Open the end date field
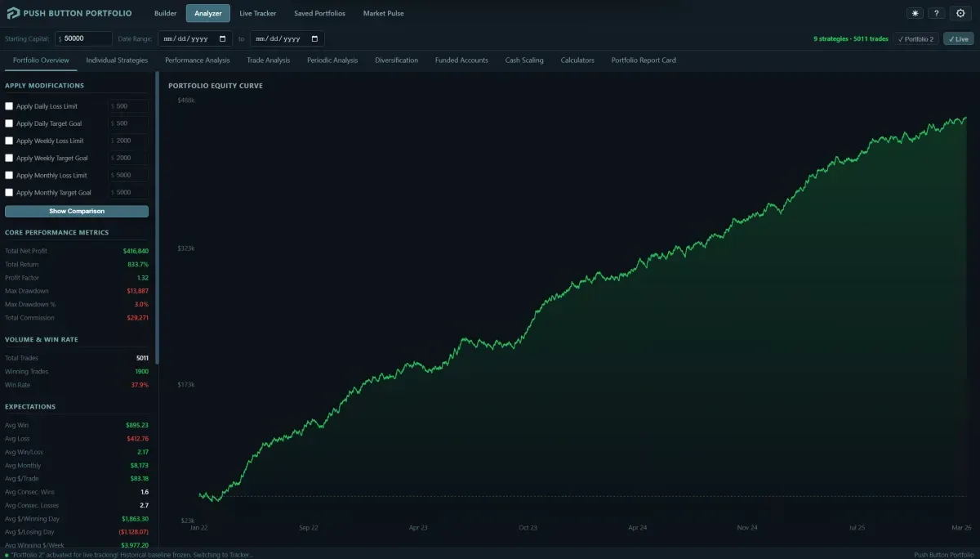Image resolution: width=980 pixels, height=559 pixels. (x=287, y=38)
